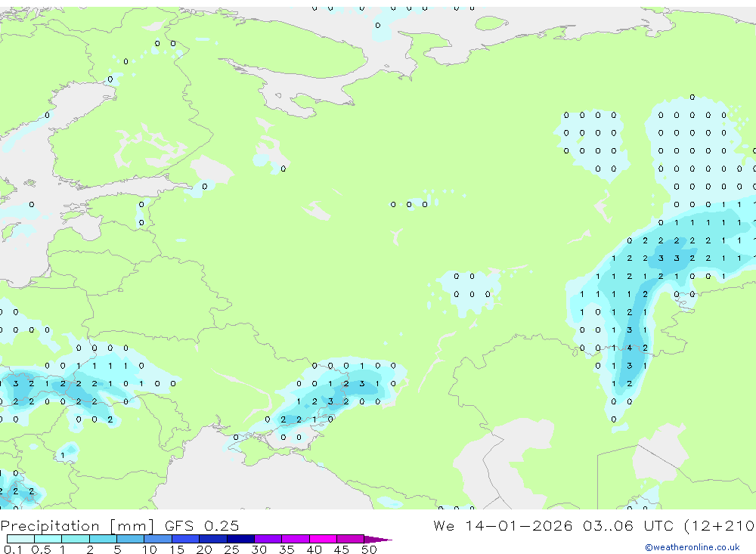Select the 40–45 mm magenta legend swatch
Screen dimensions: 756x554
pos(323,539)
